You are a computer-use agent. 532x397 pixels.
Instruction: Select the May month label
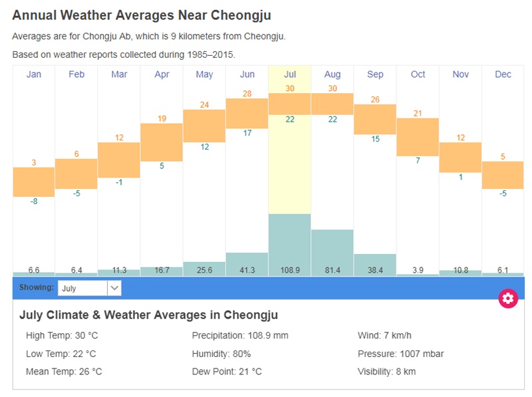(x=204, y=74)
